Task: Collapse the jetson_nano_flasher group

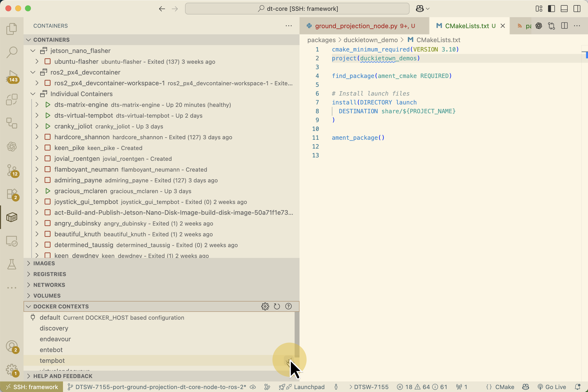Action: (x=33, y=51)
